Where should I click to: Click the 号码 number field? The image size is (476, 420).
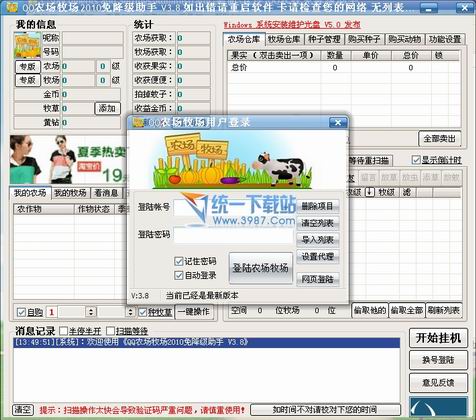[93, 52]
